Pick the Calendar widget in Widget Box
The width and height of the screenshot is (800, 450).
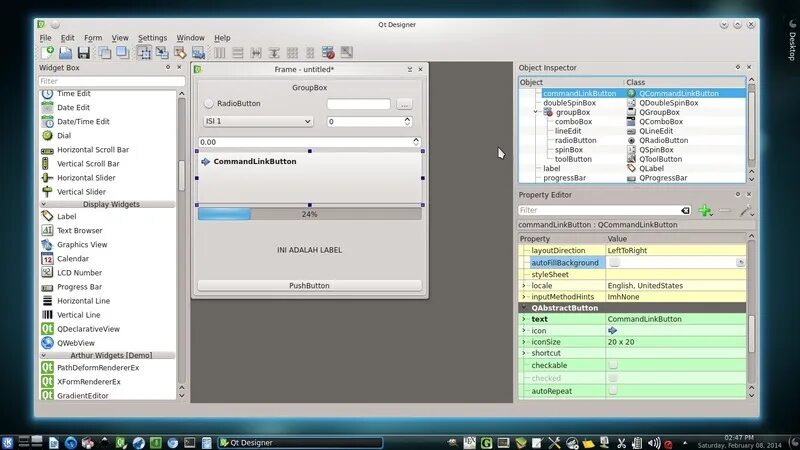[72, 259]
